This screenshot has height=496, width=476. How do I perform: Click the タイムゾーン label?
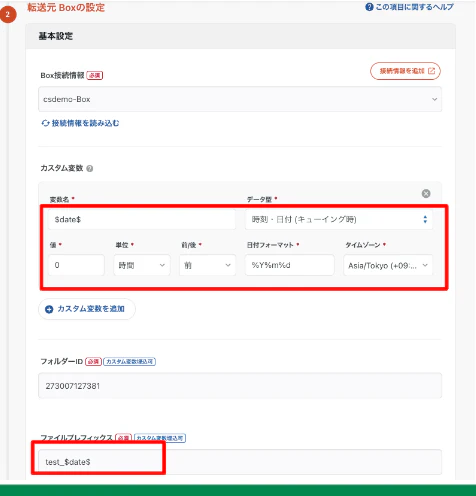pyautogui.click(x=363, y=245)
